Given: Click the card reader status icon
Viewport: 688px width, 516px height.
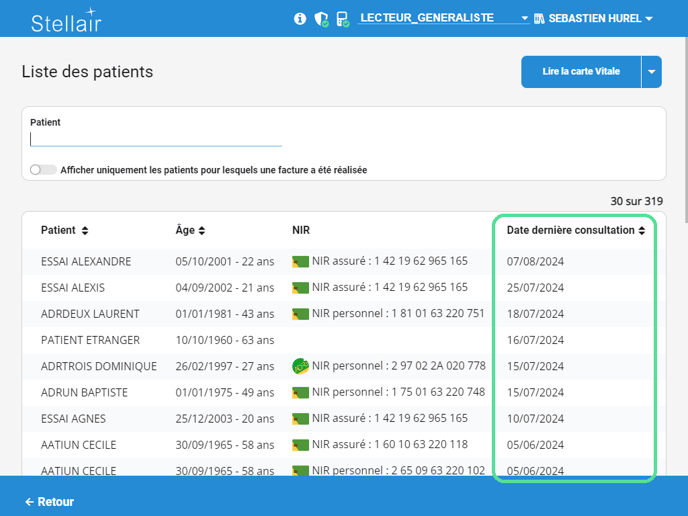Looking at the screenshot, I should pyautogui.click(x=342, y=19).
